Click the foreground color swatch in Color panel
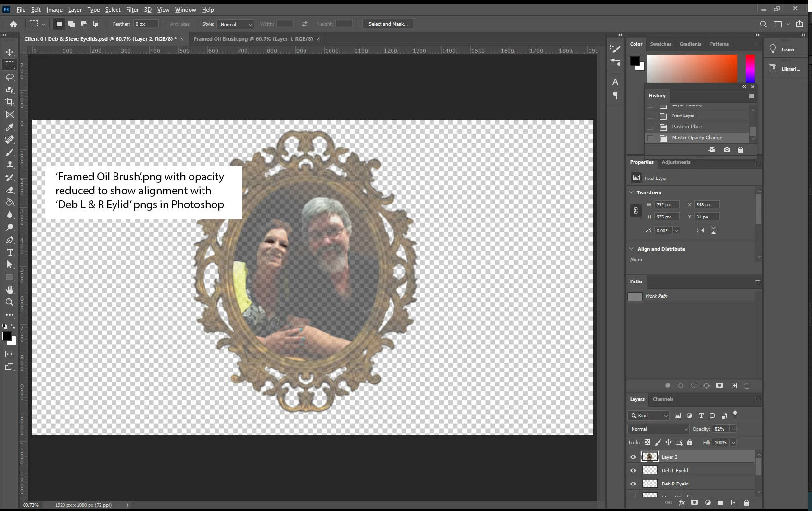This screenshot has width=812, height=511. click(x=635, y=61)
